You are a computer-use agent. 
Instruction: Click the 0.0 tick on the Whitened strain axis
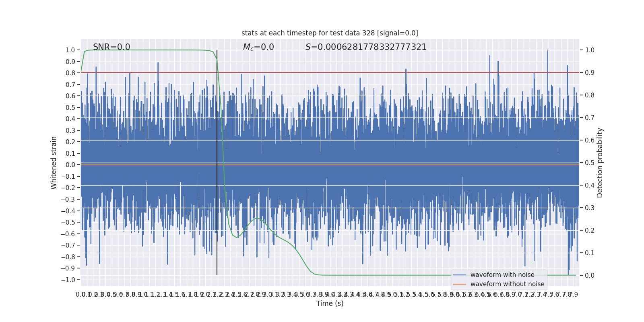click(70, 165)
